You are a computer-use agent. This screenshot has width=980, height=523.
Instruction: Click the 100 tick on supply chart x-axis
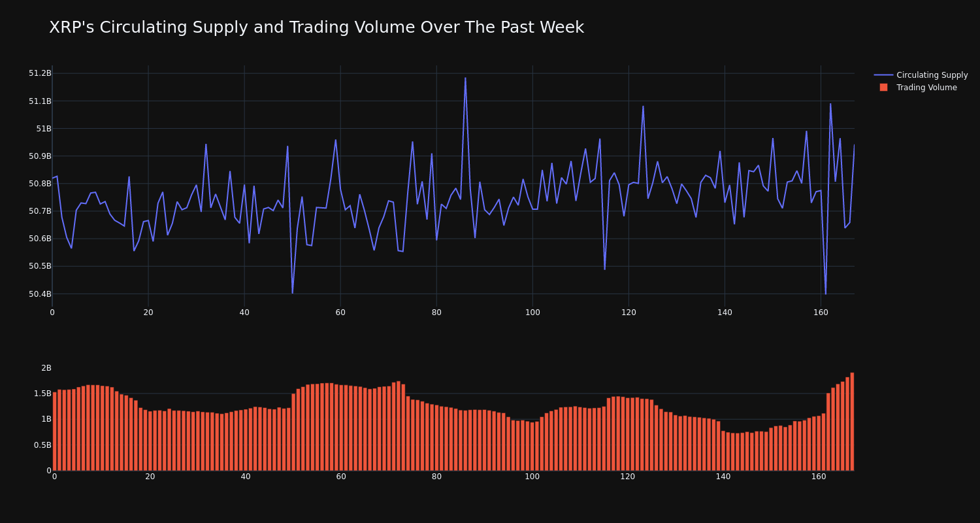pyautogui.click(x=532, y=312)
